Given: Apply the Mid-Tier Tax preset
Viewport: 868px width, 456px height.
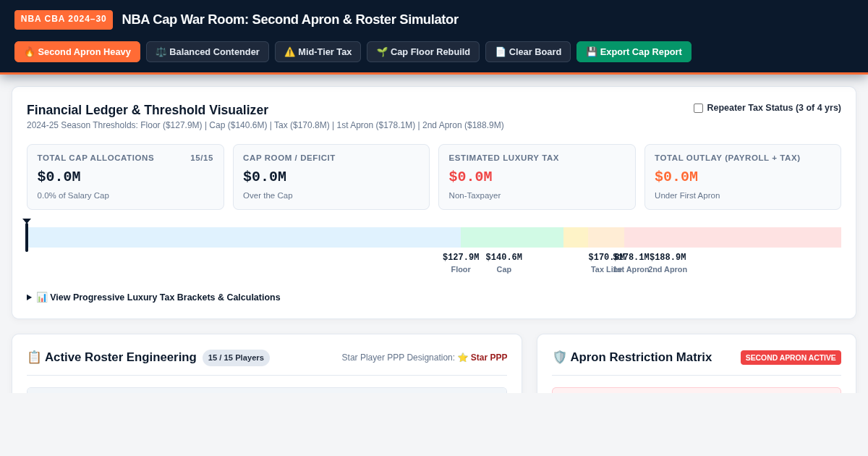Looking at the screenshot, I should [318, 51].
